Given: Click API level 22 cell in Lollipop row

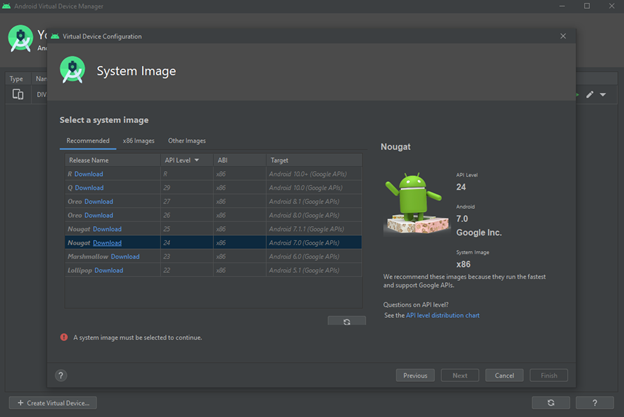Looking at the screenshot, I should 187,270.
